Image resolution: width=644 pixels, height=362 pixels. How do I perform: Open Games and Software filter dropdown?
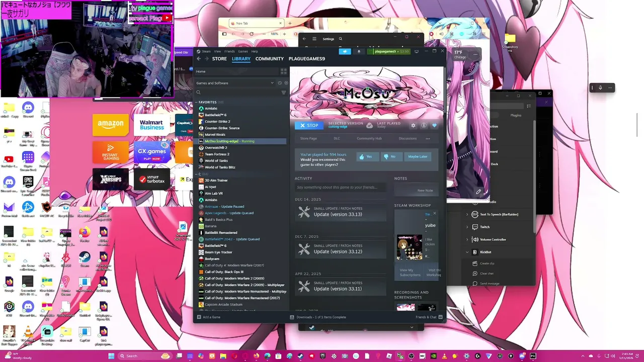(235, 83)
